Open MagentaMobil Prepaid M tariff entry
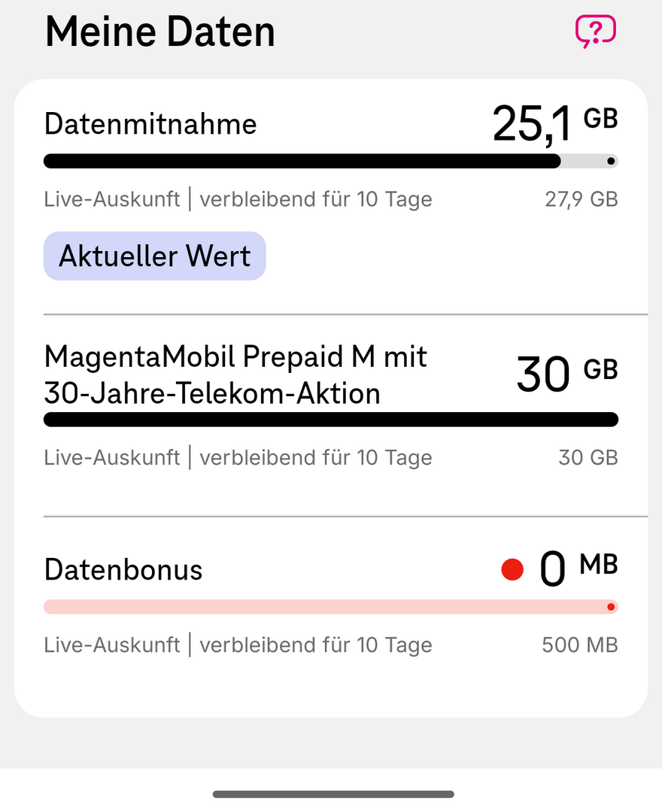This screenshot has width=662, height=812. tap(235, 374)
